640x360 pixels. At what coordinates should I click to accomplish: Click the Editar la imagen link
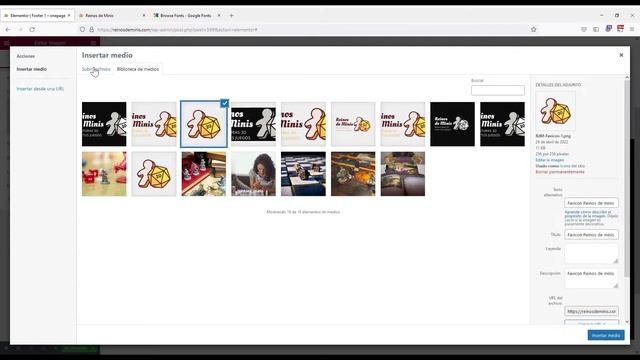click(550, 160)
